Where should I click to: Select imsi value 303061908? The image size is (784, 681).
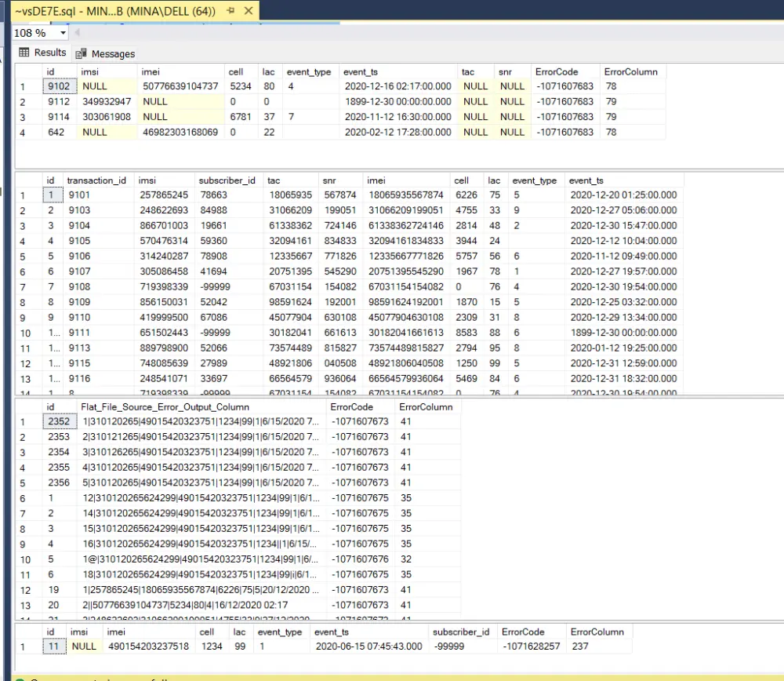[x=107, y=117]
